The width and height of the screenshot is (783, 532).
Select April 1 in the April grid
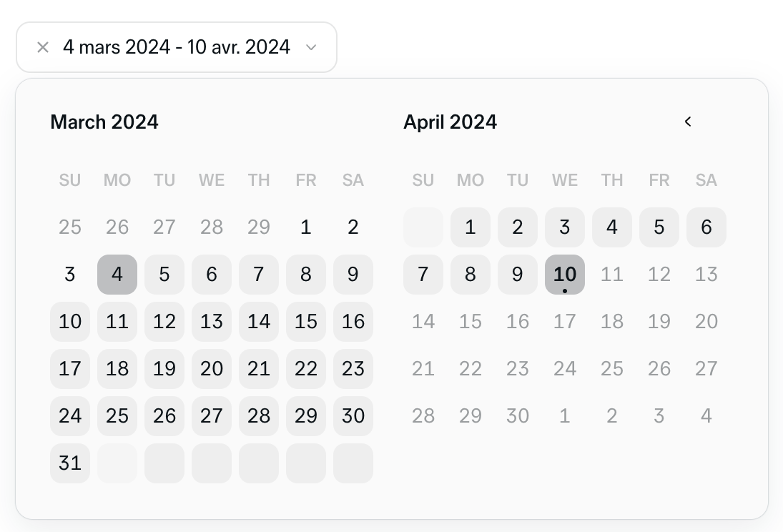pyautogui.click(x=471, y=227)
